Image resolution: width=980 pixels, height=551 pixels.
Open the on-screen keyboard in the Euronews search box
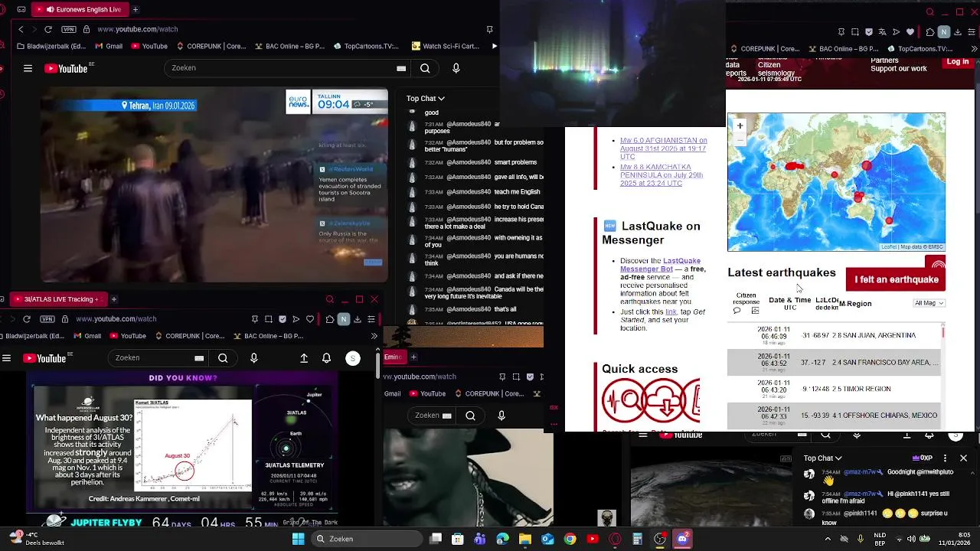coord(401,68)
